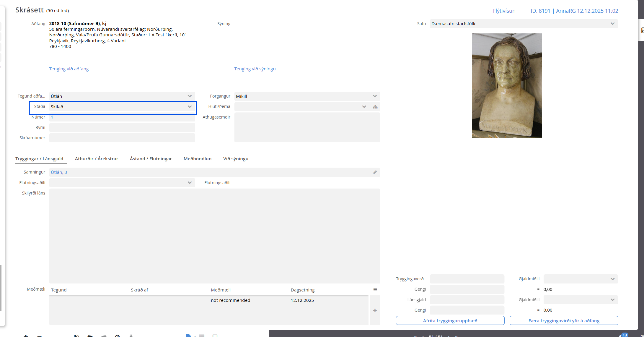644x337 pixels.
Task: Click into the Rými input field
Action: [x=122, y=127]
